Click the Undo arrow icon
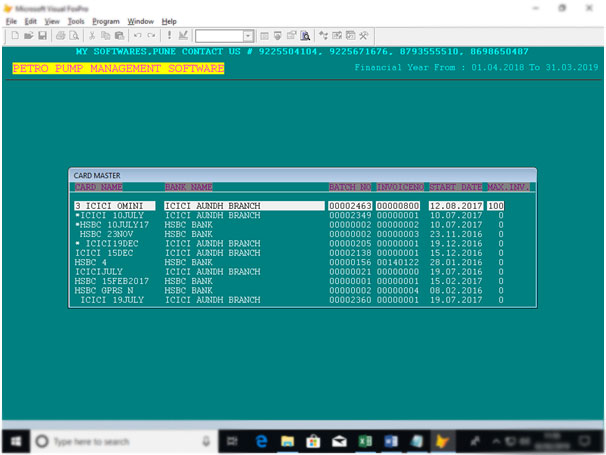Image resolution: width=606 pixels, height=455 pixels. pyautogui.click(x=137, y=36)
